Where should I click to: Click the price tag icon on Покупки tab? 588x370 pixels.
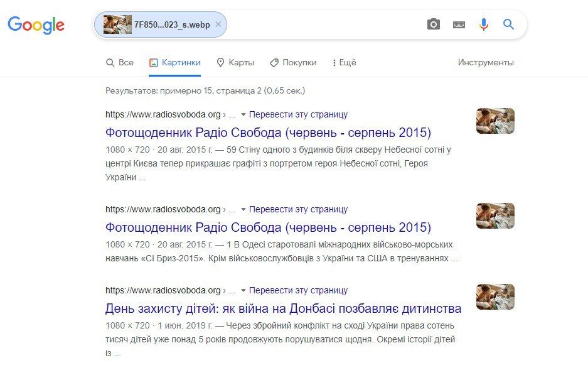pyautogui.click(x=274, y=62)
